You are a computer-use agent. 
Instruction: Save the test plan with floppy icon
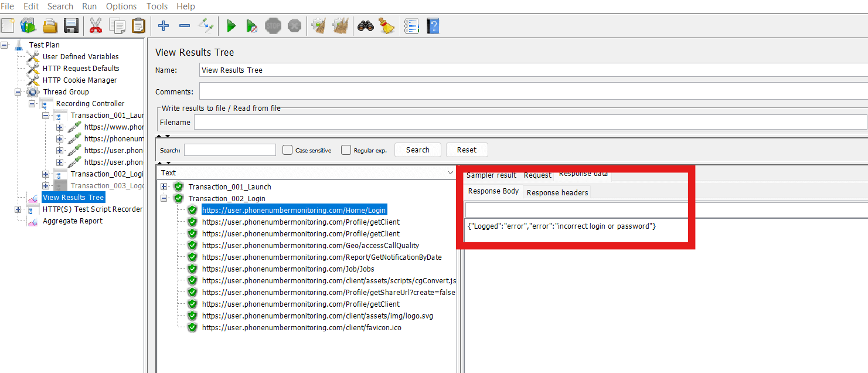coord(72,26)
